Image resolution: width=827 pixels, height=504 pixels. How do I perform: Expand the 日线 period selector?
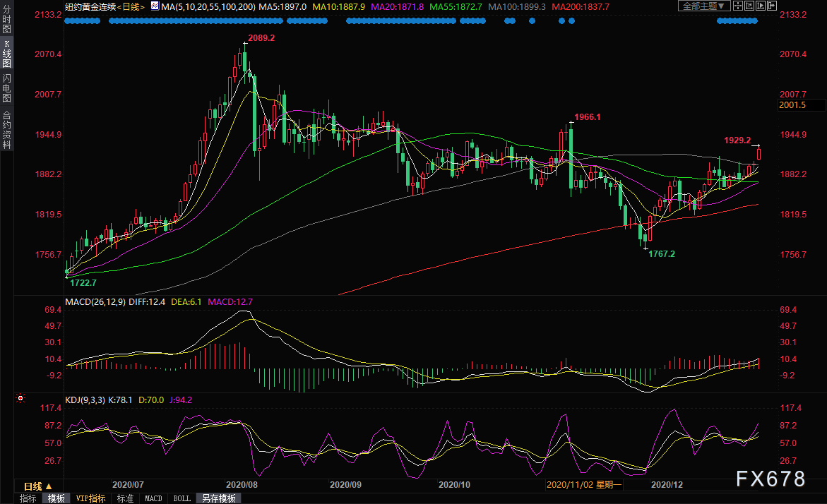(x=39, y=486)
